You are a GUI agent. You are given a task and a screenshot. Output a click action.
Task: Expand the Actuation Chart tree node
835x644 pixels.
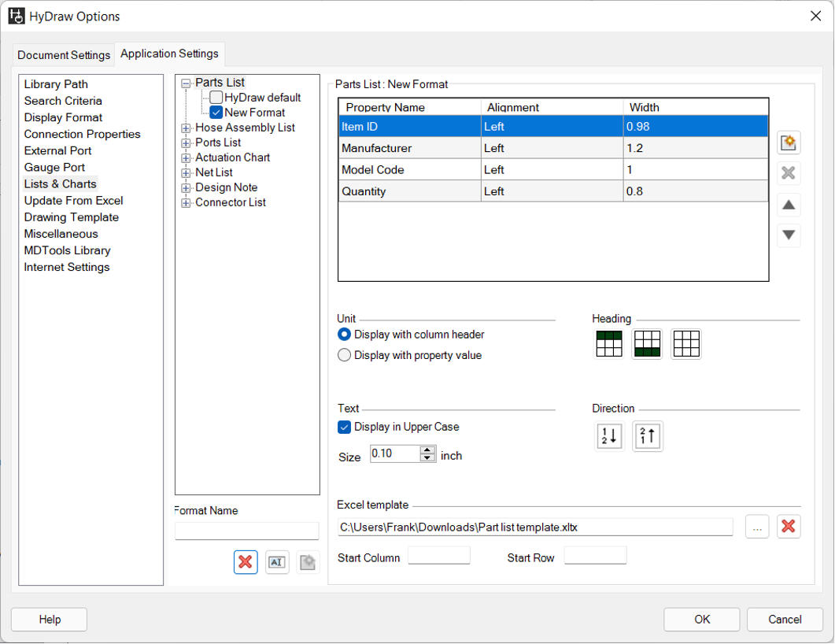coord(186,157)
